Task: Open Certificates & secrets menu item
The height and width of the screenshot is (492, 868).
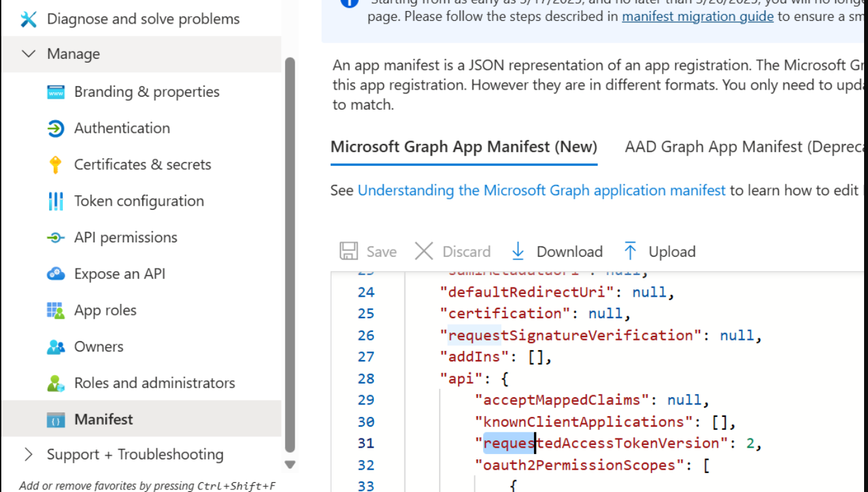Action: tap(141, 165)
